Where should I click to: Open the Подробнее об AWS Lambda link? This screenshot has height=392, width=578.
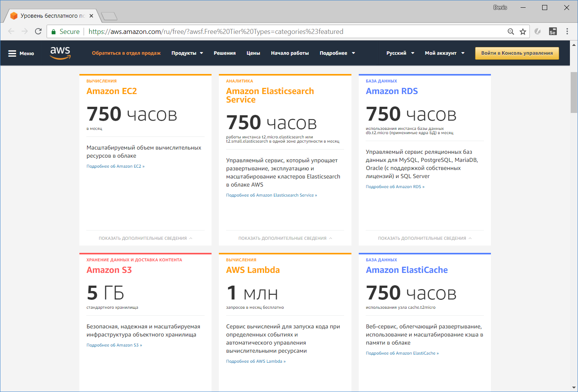pyautogui.click(x=256, y=361)
